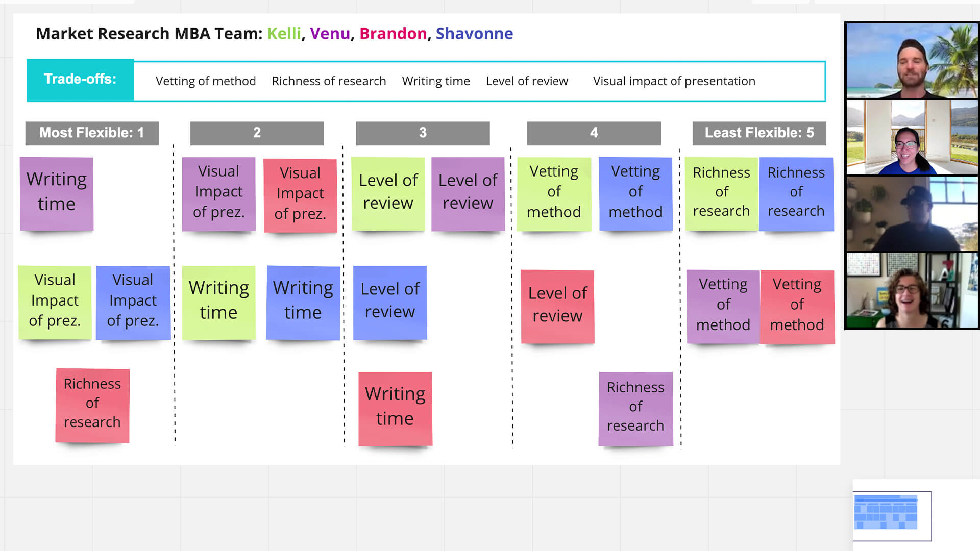Select the 'Least Flexible: 5' column header

point(758,133)
